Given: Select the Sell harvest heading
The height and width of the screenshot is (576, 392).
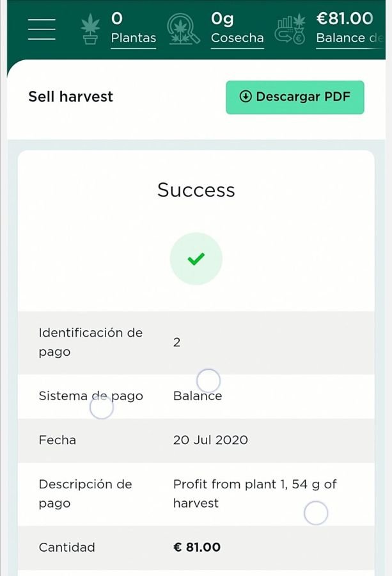Looking at the screenshot, I should pyautogui.click(x=71, y=97).
